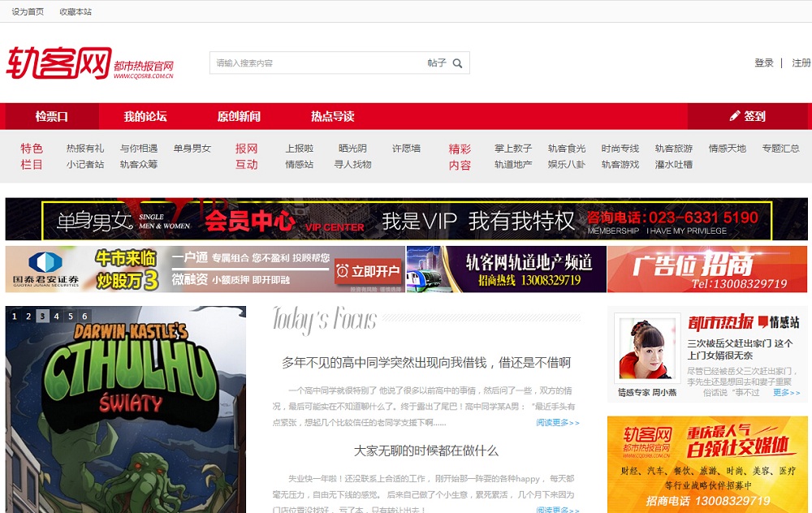Image resolution: width=812 pixels, height=513 pixels.
Task: Open the 检票口 tab
Action: tap(52, 116)
